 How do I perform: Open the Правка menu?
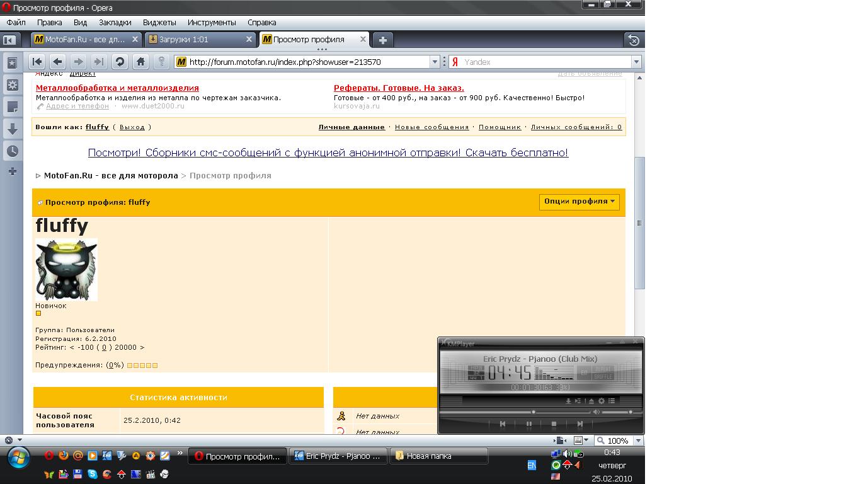[50, 22]
